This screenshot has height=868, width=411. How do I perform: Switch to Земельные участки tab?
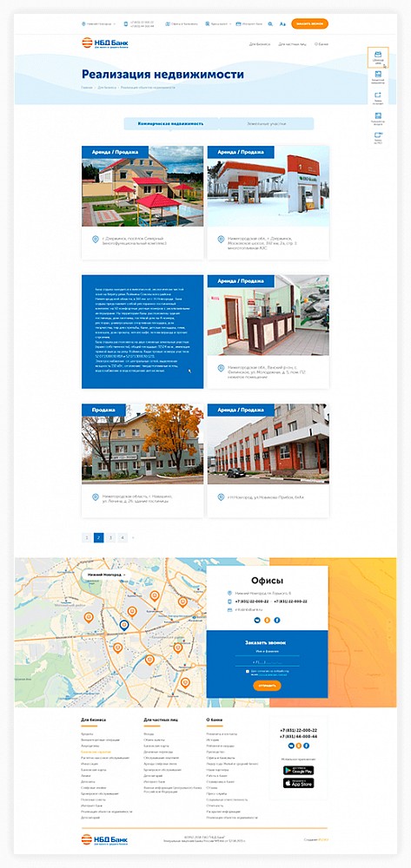267,123
